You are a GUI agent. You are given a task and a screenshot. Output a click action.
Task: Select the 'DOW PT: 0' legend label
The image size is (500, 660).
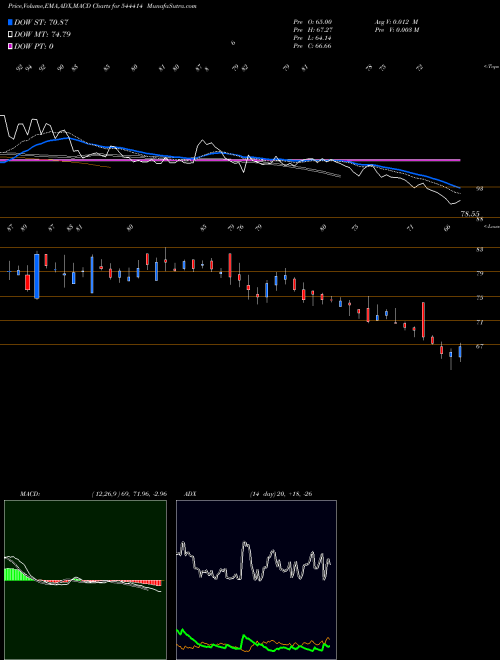tap(34, 46)
